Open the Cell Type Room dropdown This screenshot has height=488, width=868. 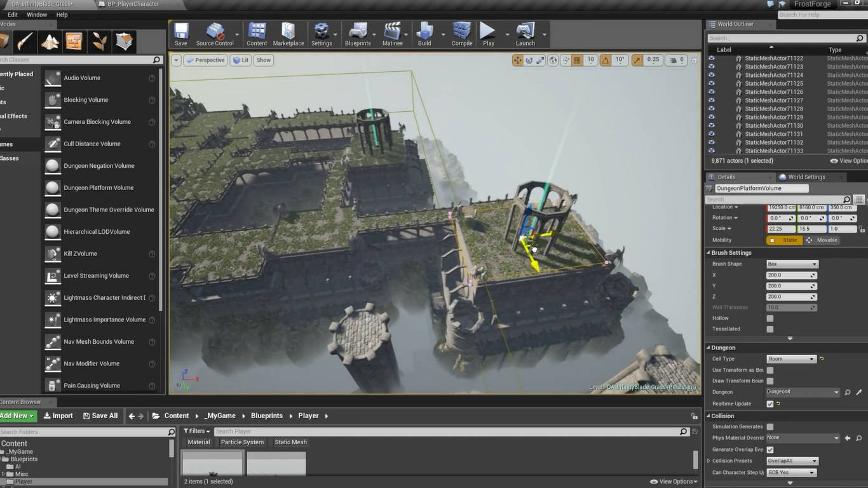tap(791, 359)
